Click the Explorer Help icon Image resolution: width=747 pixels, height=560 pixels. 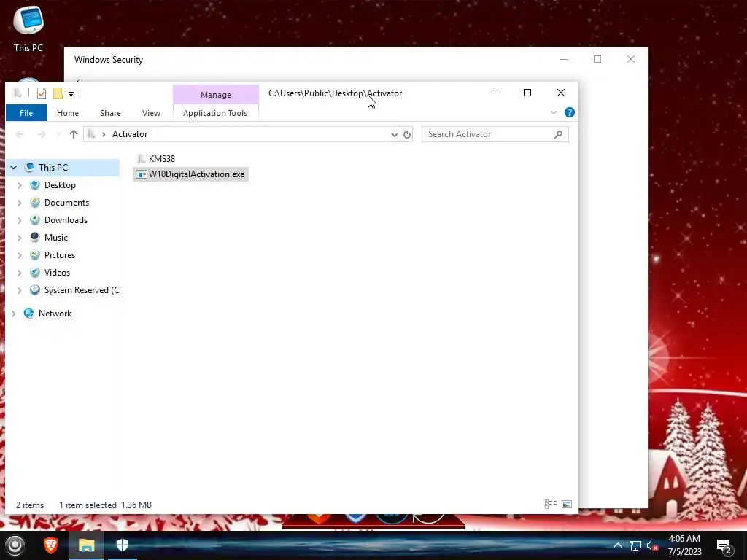tap(569, 112)
